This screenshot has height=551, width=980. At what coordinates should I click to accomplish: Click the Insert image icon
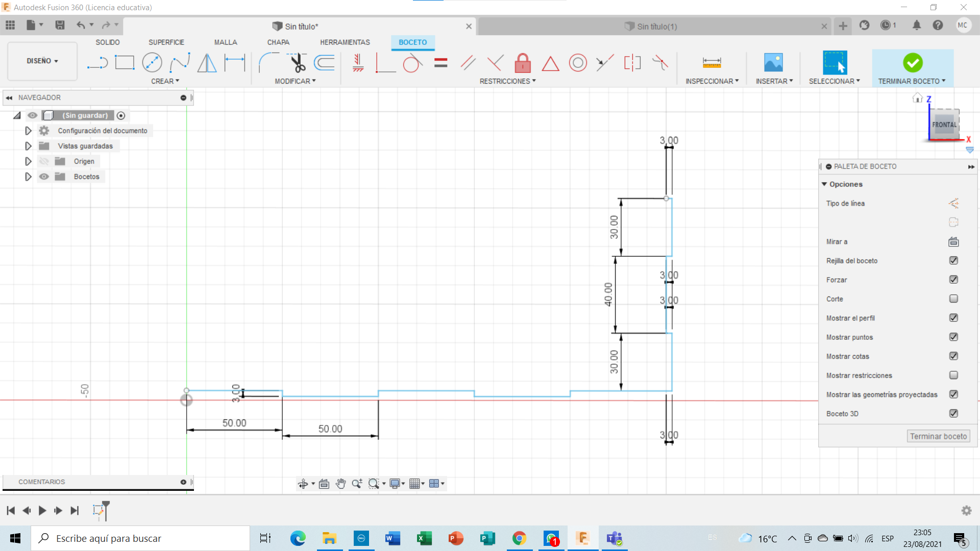773,63
